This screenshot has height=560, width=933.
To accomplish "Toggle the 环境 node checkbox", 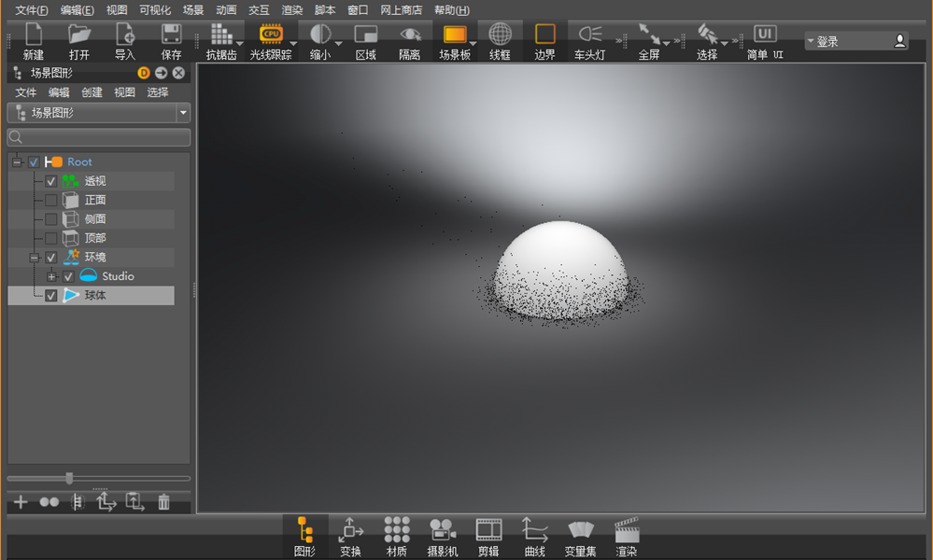I will pos(51,258).
